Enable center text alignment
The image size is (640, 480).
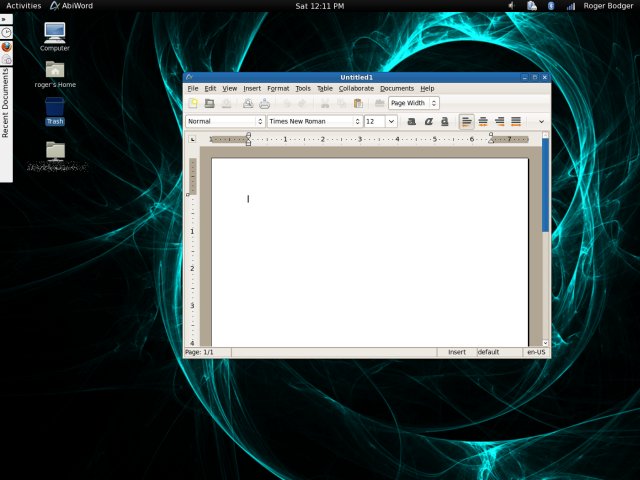(x=483, y=121)
